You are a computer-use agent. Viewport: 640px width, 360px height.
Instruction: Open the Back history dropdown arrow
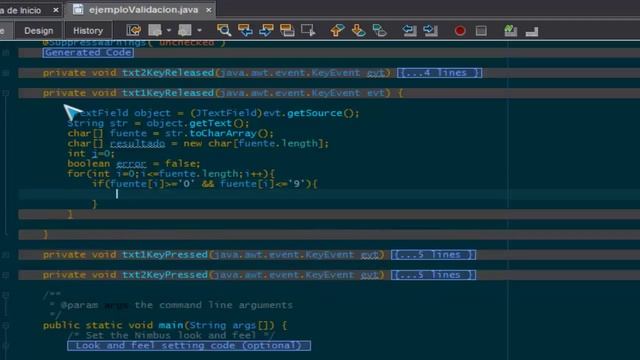(x=169, y=31)
